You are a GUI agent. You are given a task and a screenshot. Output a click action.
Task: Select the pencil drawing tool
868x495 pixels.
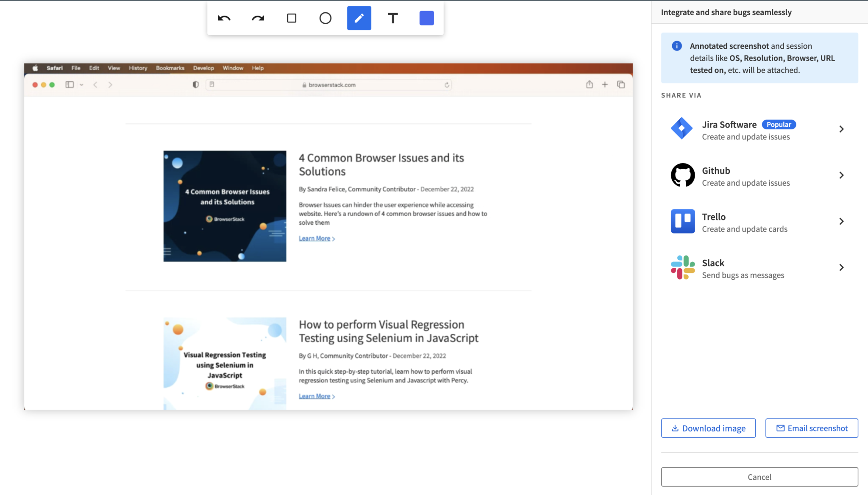tap(359, 18)
